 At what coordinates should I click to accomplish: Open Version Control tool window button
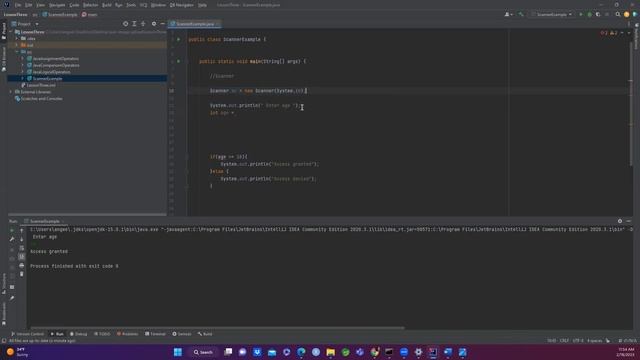pyautogui.click(x=27, y=334)
